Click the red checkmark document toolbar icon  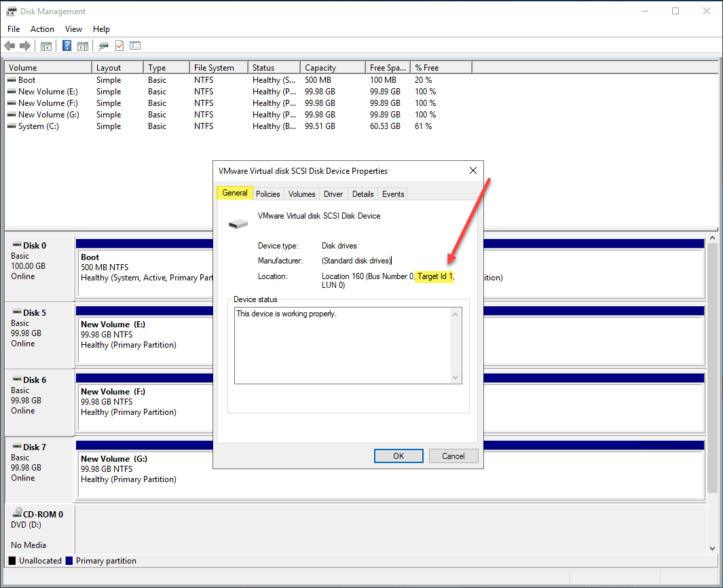click(x=118, y=45)
